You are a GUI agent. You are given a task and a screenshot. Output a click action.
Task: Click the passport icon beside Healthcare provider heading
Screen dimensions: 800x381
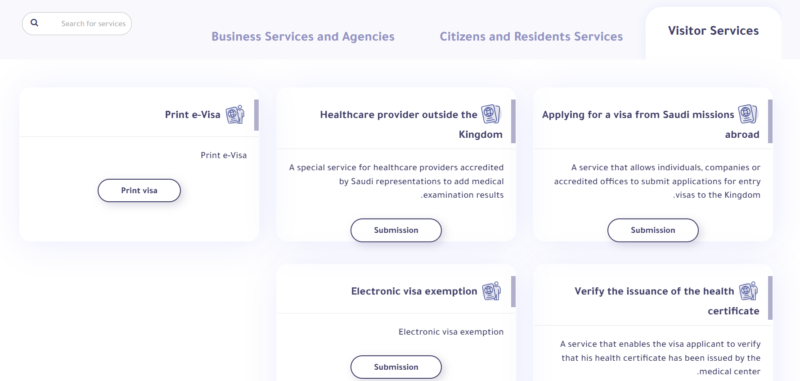point(491,114)
